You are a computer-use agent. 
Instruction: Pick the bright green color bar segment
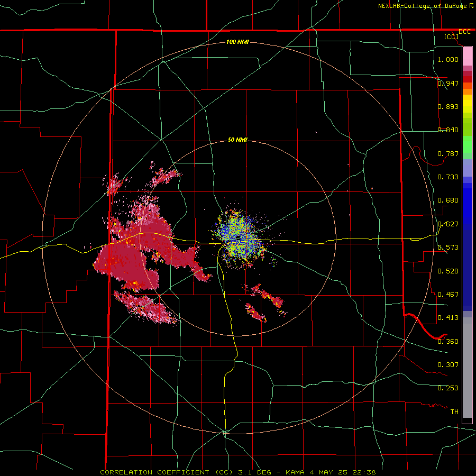coord(467,144)
